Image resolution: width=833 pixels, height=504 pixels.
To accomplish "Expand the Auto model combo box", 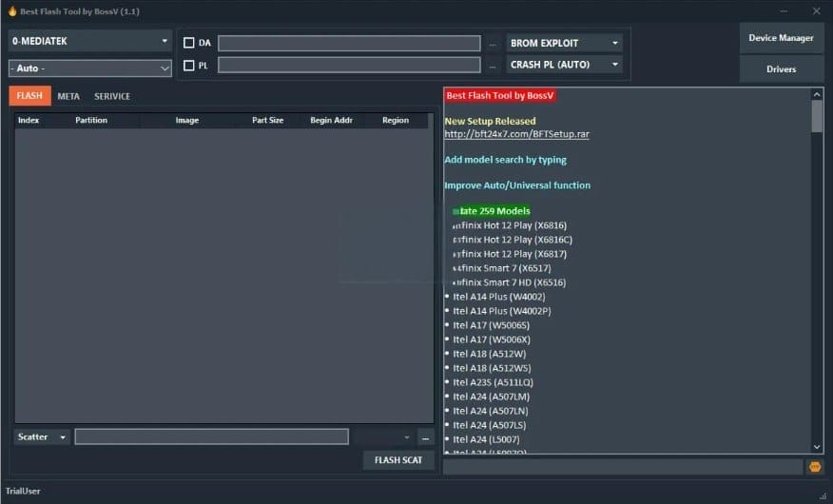I will [x=89, y=68].
